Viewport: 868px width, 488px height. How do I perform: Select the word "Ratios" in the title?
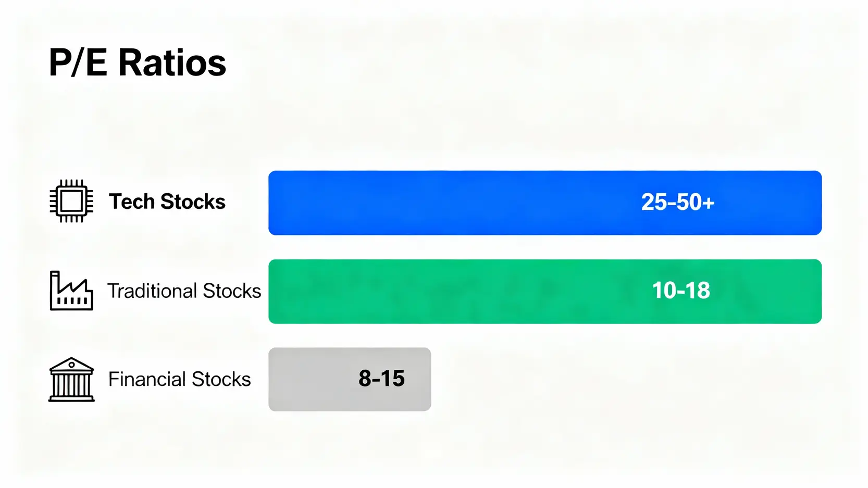(172, 63)
